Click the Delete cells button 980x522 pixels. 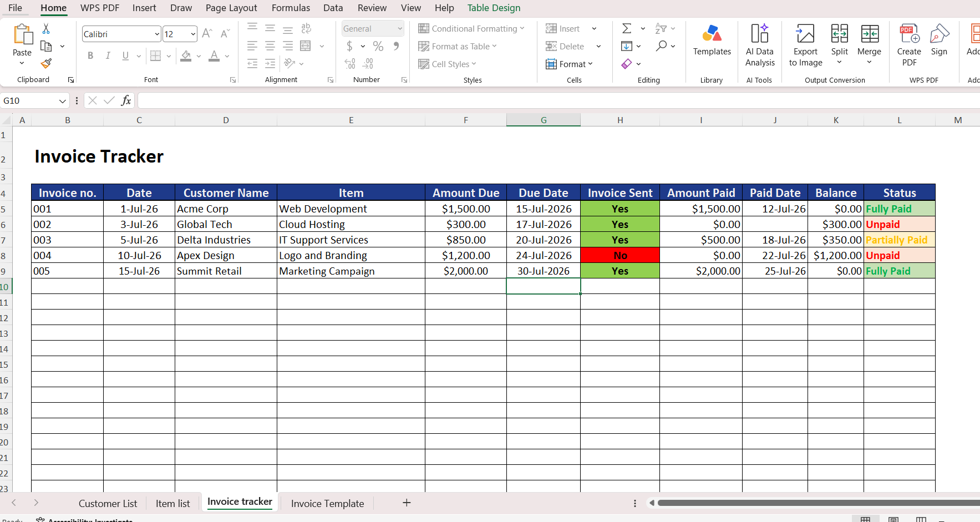pos(565,46)
